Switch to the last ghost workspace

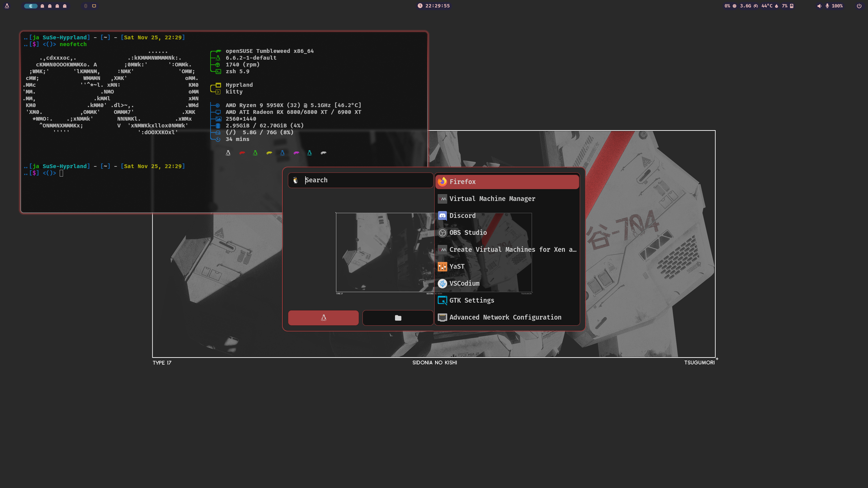click(65, 6)
